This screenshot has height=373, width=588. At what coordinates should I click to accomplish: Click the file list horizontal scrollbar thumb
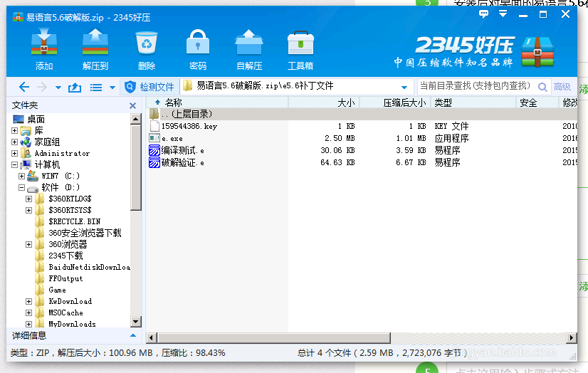[x=274, y=337]
